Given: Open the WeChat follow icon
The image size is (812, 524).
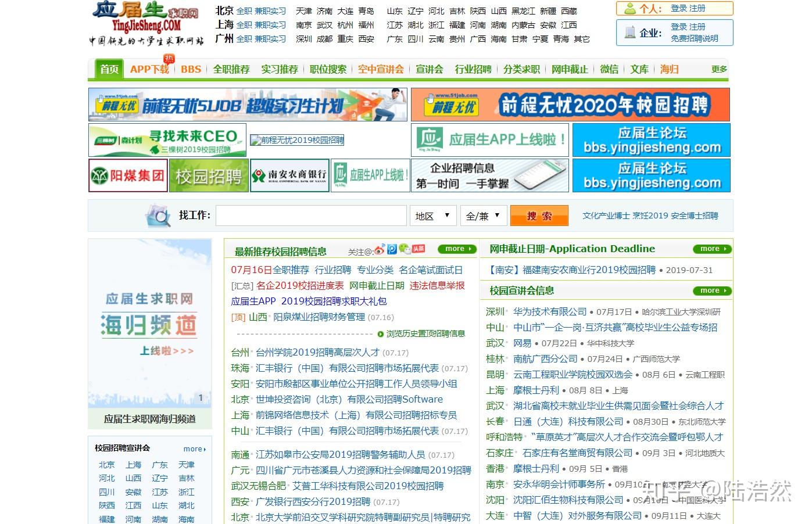Looking at the screenshot, I should (405, 249).
